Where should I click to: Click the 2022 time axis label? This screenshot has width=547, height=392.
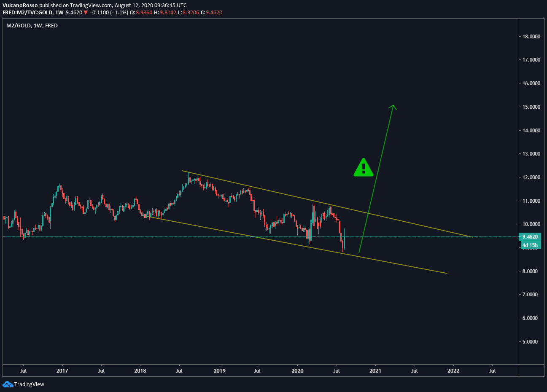click(453, 371)
